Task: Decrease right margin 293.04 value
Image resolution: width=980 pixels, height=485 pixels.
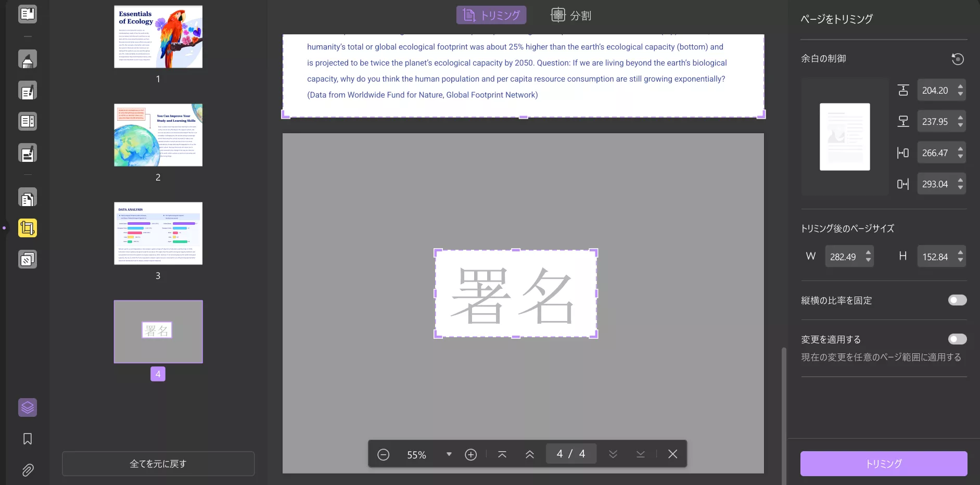Action: (x=961, y=188)
